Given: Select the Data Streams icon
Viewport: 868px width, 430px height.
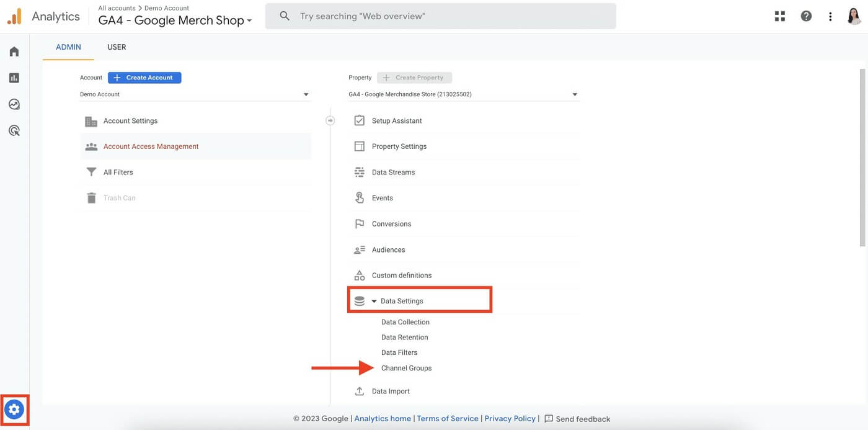Looking at the screenshot, I should pos(358,171).
